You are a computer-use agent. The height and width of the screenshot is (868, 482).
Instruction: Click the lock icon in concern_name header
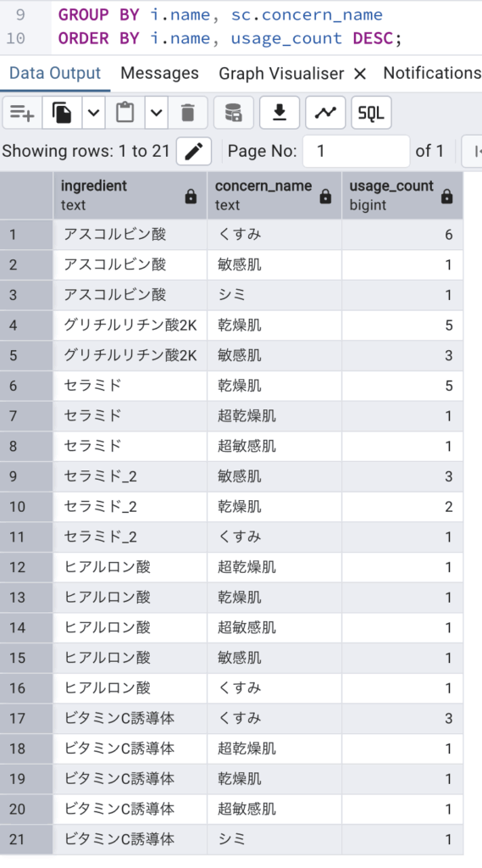[326, 196]
